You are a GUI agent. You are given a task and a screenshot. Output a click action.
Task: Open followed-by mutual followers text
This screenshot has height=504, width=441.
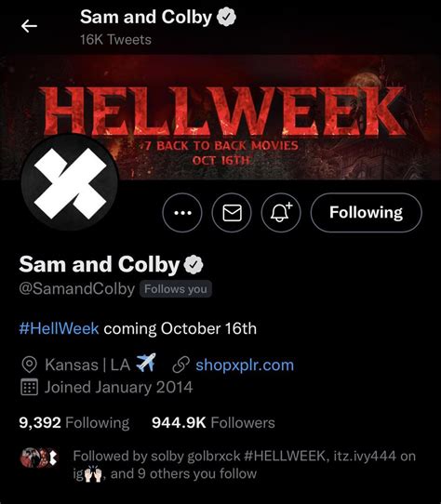point(245,465)
